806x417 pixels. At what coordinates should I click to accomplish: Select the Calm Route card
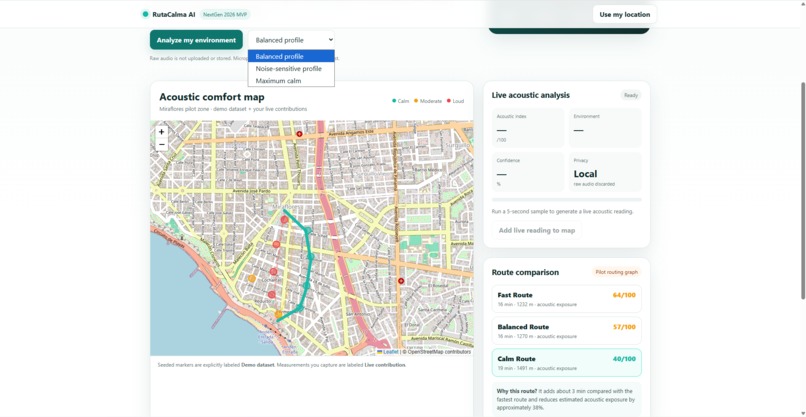click(x=566, y=362)
